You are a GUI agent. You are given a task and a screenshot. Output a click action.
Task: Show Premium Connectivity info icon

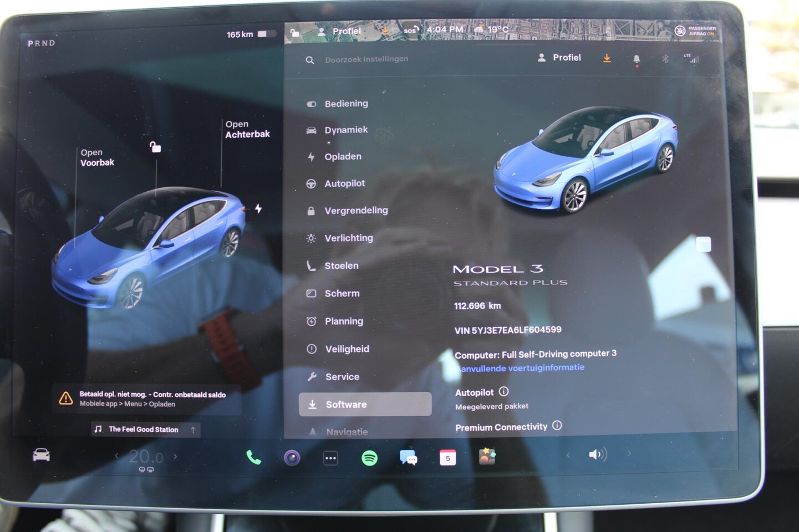click(557, 426)
